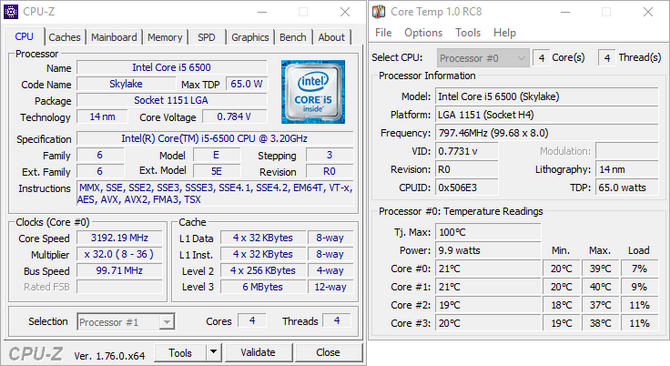670x366 pixels.
Task: Expand the Select CPU Processor #0 dropdown
Action: click(x=483, y=58)
